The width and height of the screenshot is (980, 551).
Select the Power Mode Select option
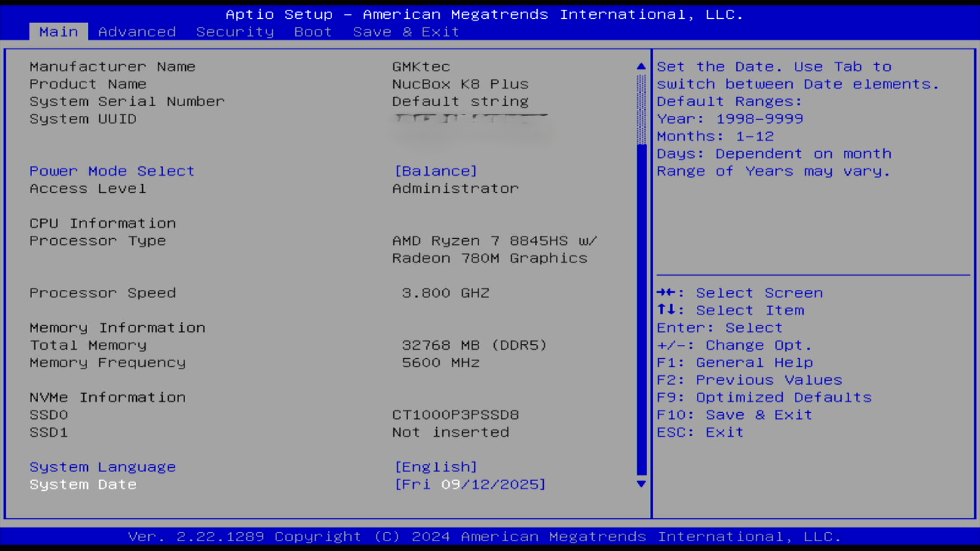pyautogui.click(x=112, y=171)
